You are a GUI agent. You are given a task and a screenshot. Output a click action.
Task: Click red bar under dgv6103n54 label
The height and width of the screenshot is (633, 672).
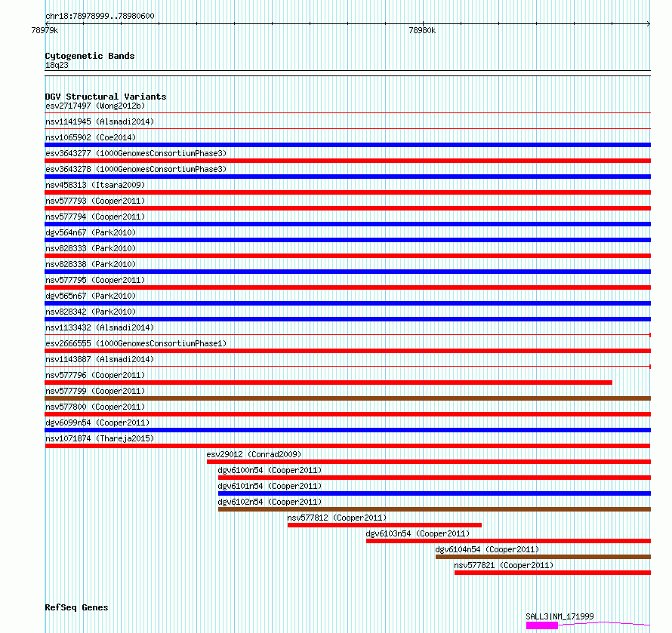pyautogui.click(x=508, y=541)
